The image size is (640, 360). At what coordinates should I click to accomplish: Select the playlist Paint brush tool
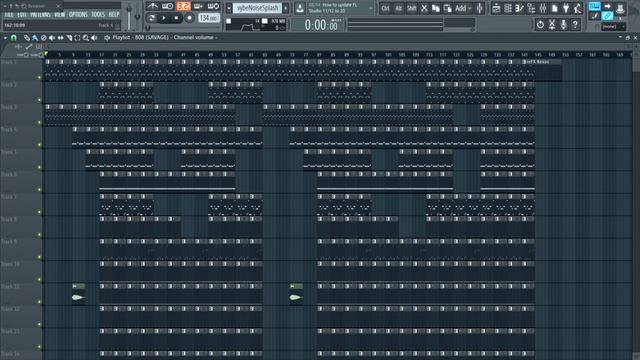coord(35,38)
